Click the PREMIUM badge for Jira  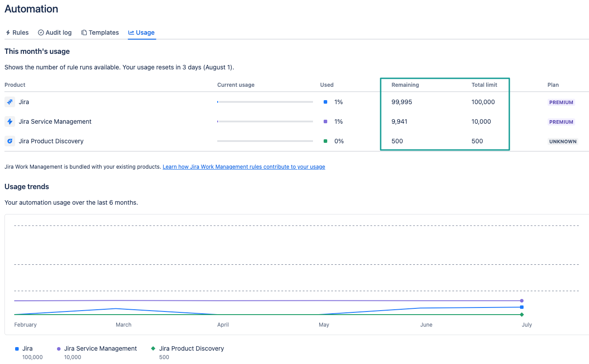point(561,102)
